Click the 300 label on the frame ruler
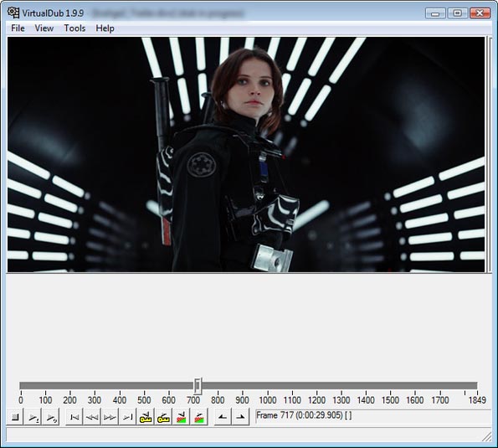 95,400
